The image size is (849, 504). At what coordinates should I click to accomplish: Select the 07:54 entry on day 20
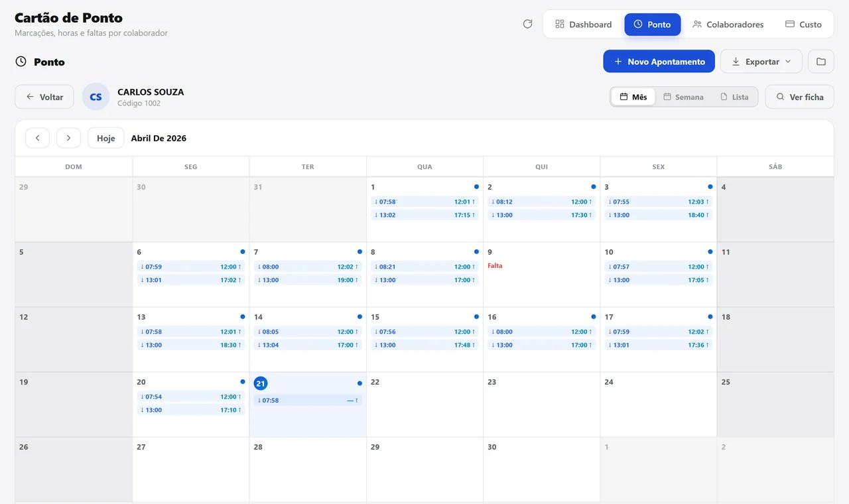pyautogui.click(x=191, y=397)
